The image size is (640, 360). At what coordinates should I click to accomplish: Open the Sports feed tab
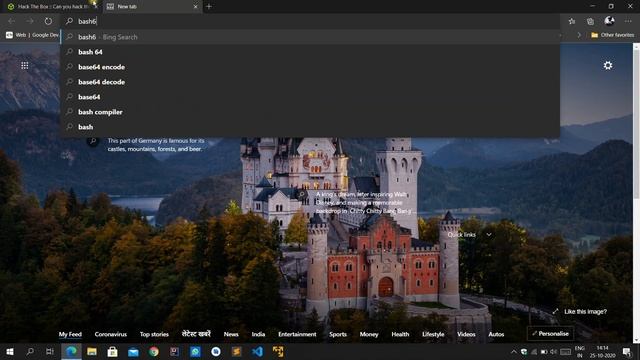coord(338,334)
